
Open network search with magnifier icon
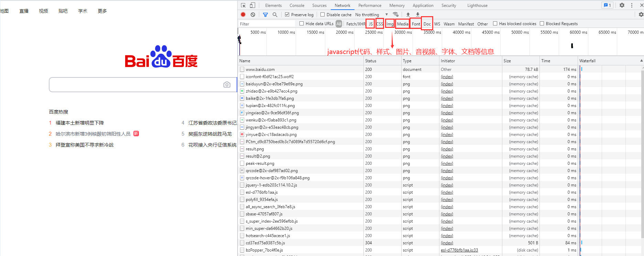click(275, 14)
